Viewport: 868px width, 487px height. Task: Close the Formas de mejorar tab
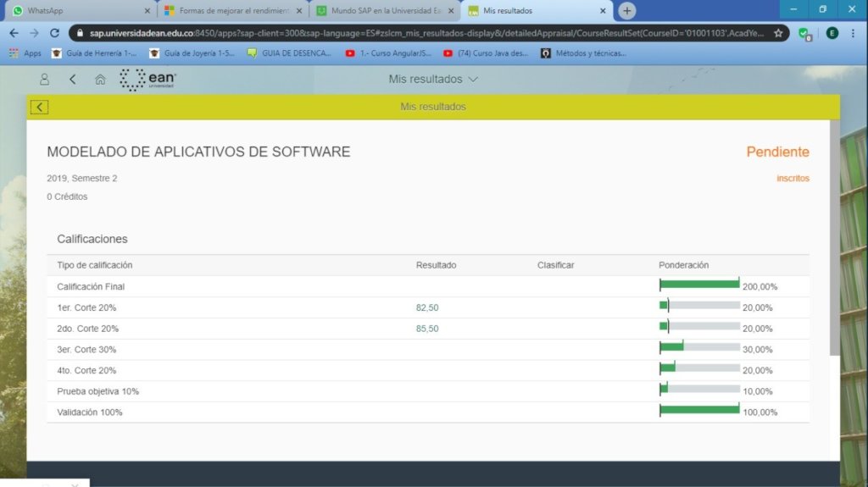pos(299,10)
